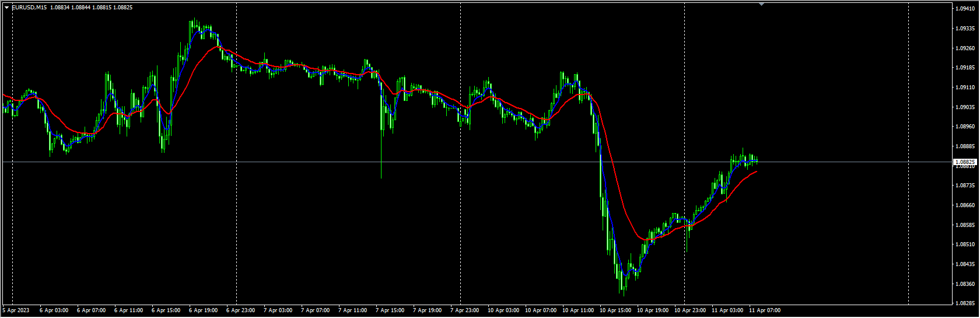Open the one-click trading arrow beside EURUSD,M15

click(x=6, y=8)
